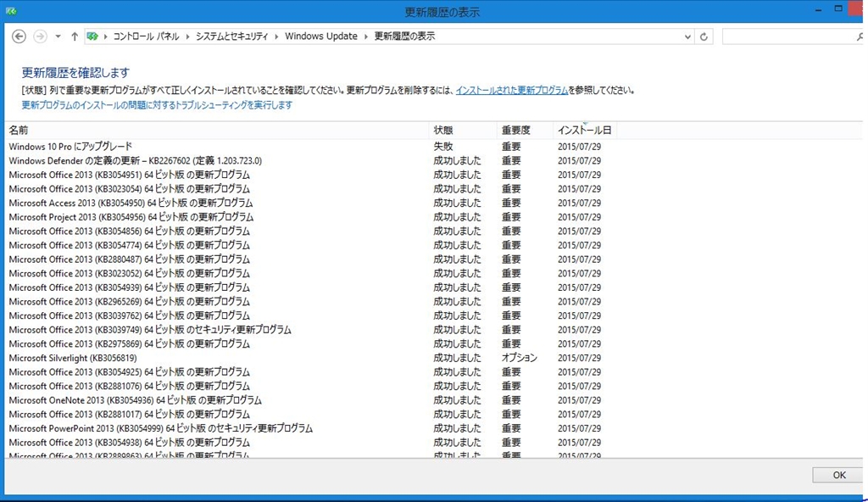Sort by インストール日 column header

(x=585, y=131)
